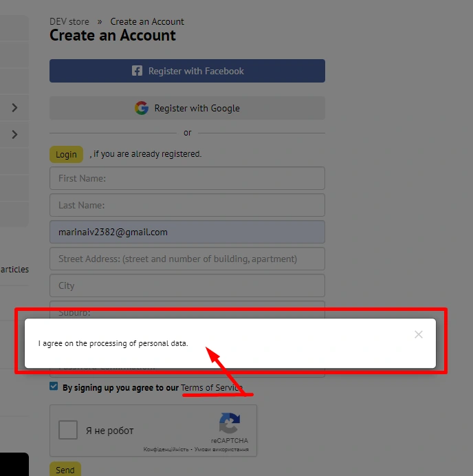473x476 pixels.
Task: Select the Last Name input field
Action: [x=187, y=205]
